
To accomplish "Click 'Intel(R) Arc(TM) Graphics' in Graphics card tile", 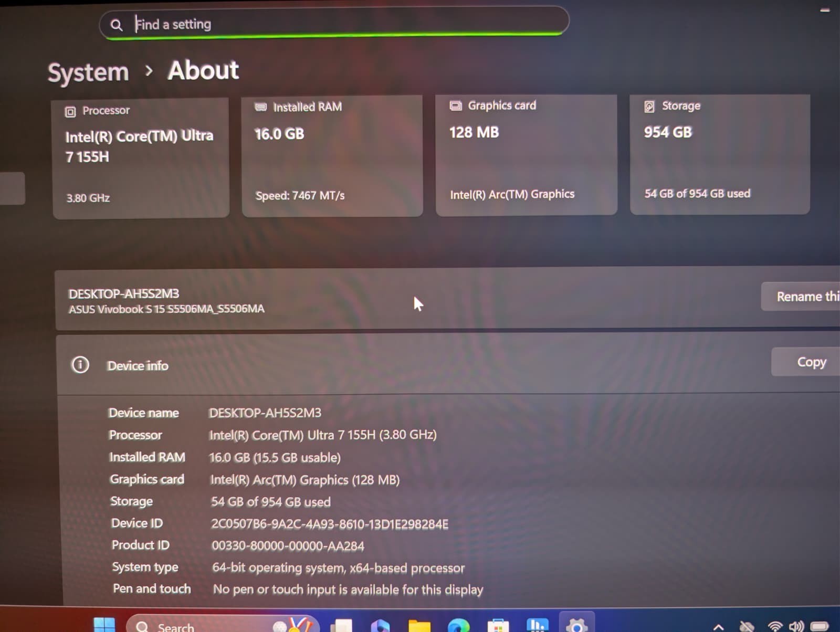I will pyautogui.click(x=512, y=194).
